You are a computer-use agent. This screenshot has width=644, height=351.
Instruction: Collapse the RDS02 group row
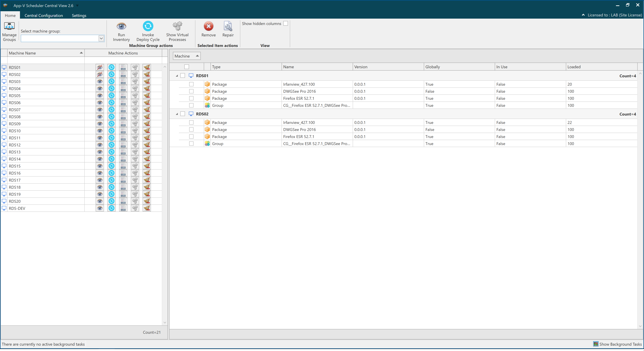tap(177, 114)
